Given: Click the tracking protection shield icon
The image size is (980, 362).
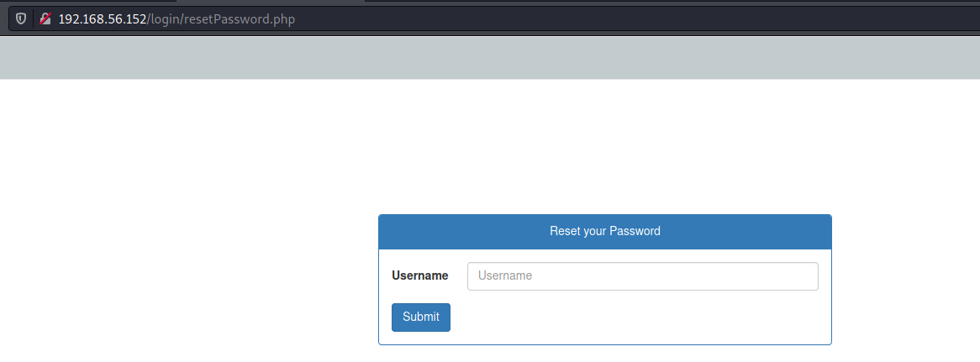Looking at the screenshot, I should (21, 18).
